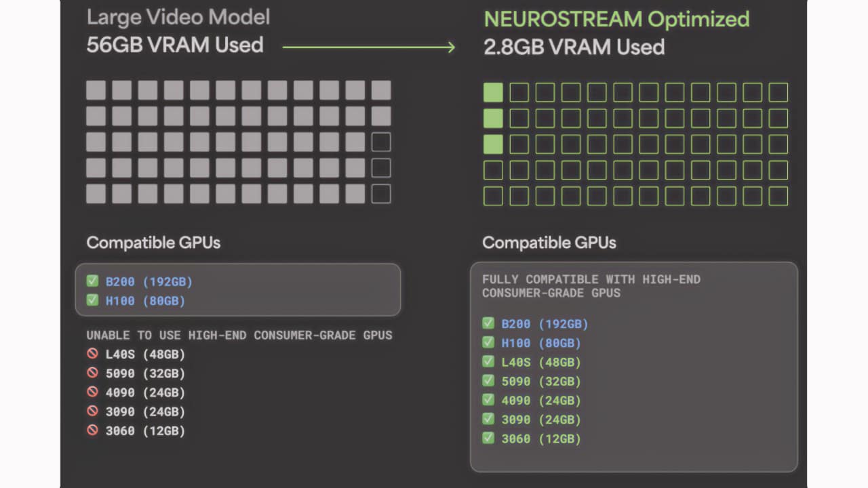The image size is (868, 488).
Task: Click H100 green checkmark under Large Video Model
Action: click(92, 300)
